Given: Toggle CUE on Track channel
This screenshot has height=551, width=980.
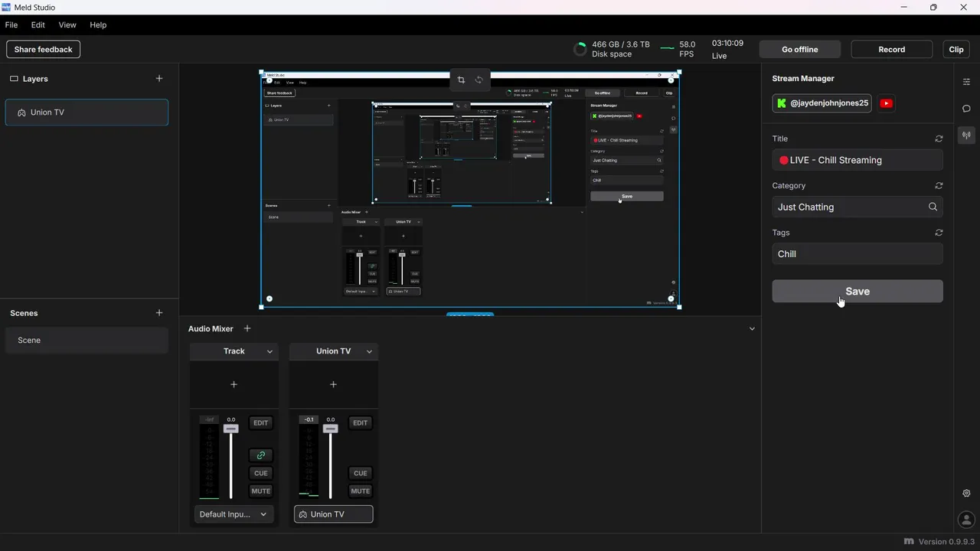Looking at the screenshot, I should [x=261, y=473].
